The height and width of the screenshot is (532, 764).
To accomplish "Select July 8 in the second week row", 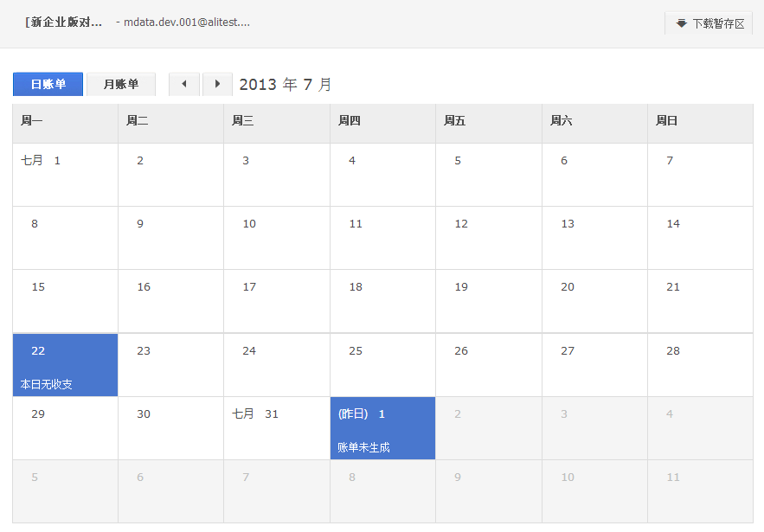I will pos(65,238).
